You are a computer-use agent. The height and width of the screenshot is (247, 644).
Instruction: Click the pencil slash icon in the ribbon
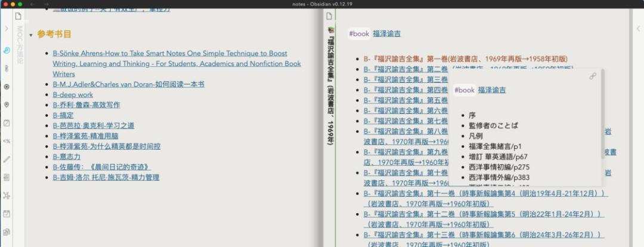pyautogui.click(x=7, y=160)
